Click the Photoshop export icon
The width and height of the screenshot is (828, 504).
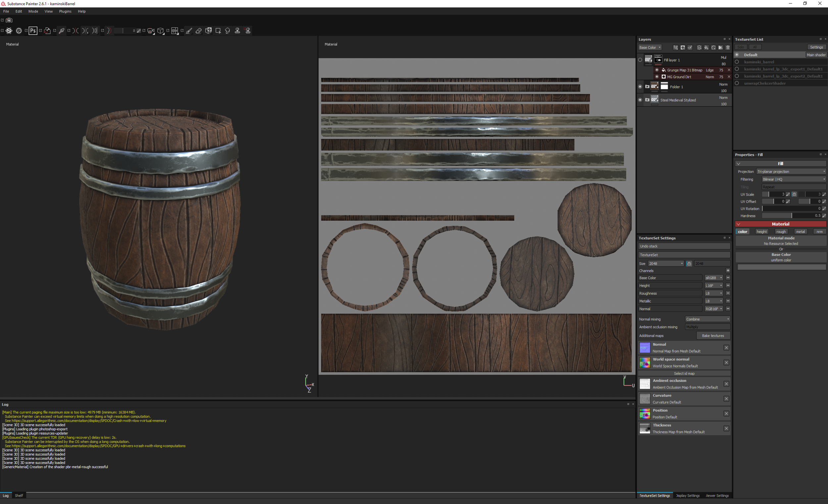click(x=32, y=30)
